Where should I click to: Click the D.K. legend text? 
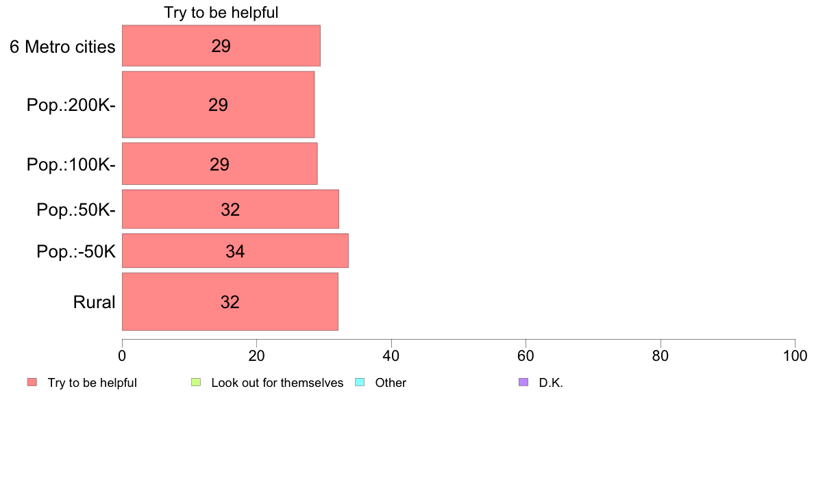(x=551, y=383)
